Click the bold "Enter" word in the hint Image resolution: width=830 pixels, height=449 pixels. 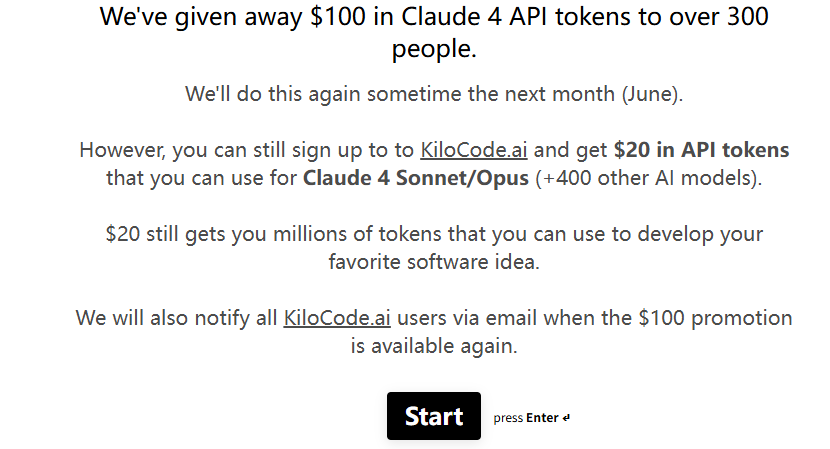pos(542,418)
